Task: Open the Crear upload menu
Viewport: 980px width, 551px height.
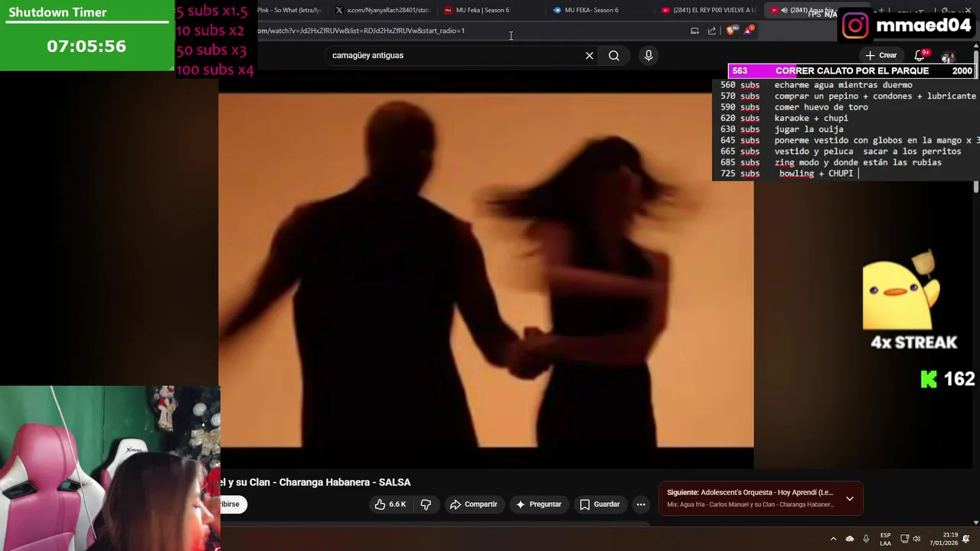Action: pyautogui.click(x=881, y=55)
